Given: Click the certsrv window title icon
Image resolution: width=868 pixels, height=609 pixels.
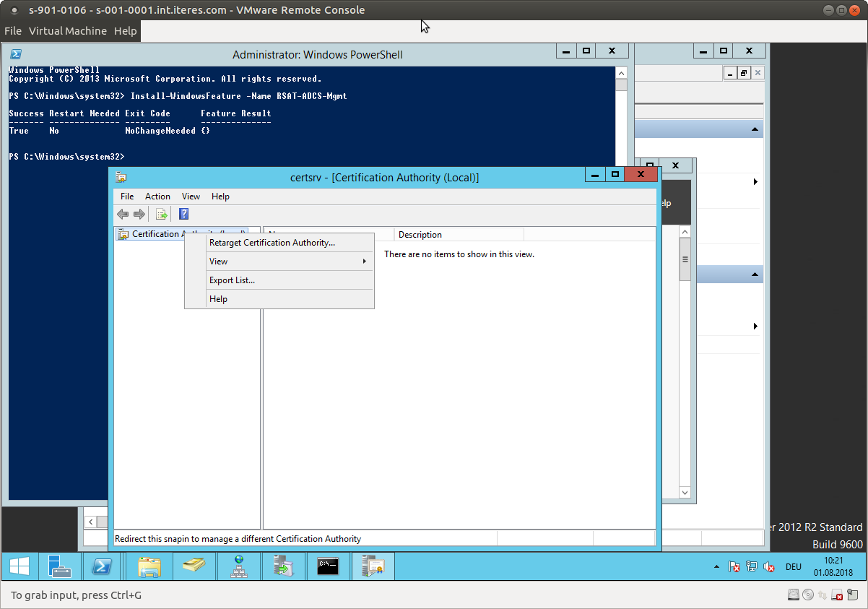Looking at the screenshot, I should 121,177.
